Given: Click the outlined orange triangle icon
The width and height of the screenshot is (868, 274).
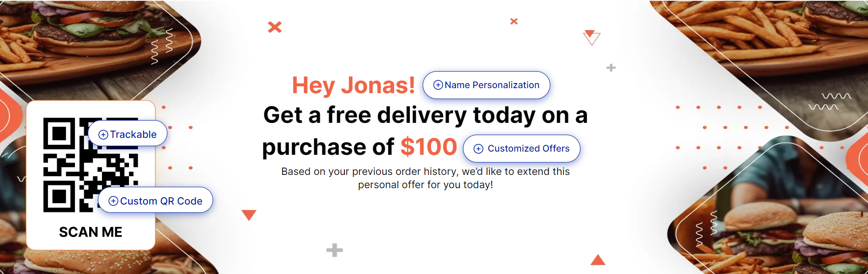Looking at the screenshot, I should (591, 37).
